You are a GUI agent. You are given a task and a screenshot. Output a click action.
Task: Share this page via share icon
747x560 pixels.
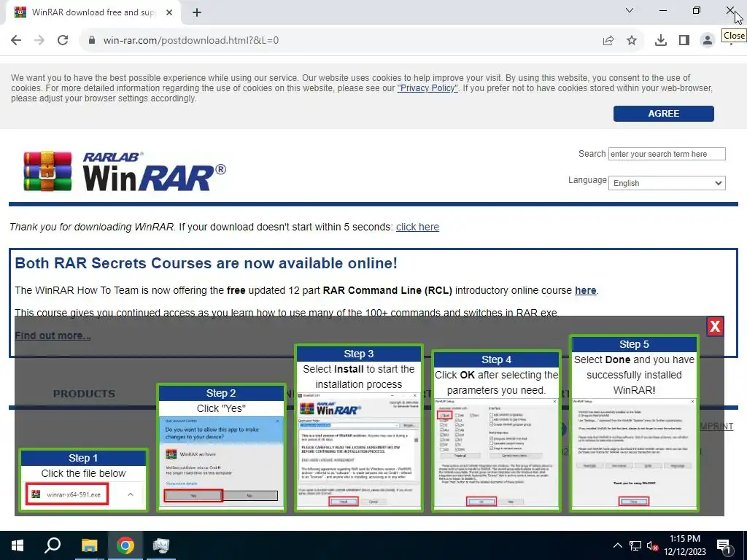(x=608, y=41)
